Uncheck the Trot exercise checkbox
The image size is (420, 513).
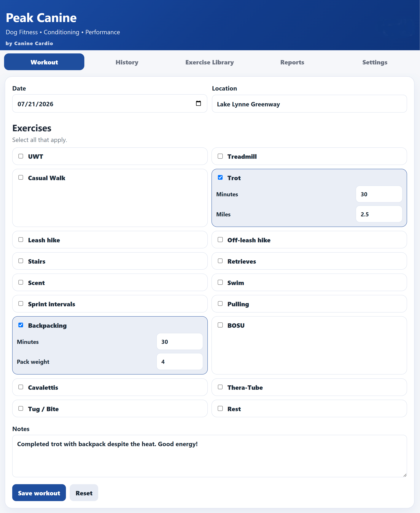pyautogui.click(x=220, y=177)
